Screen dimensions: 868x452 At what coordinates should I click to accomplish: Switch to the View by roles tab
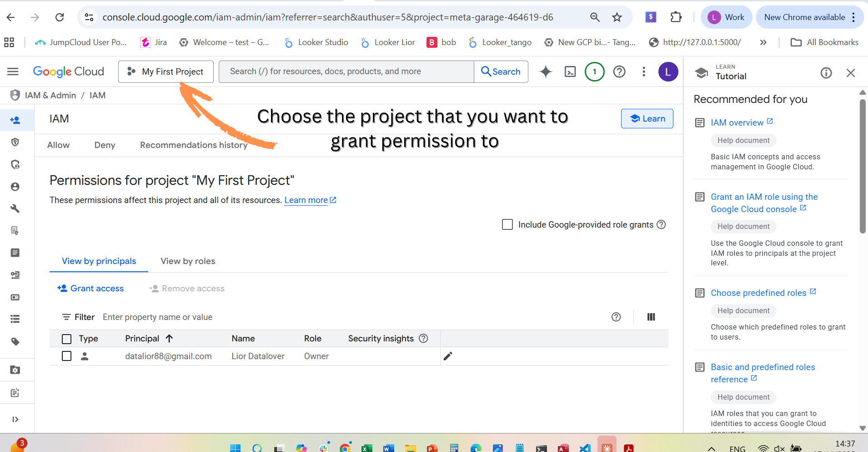coord(187,261)
